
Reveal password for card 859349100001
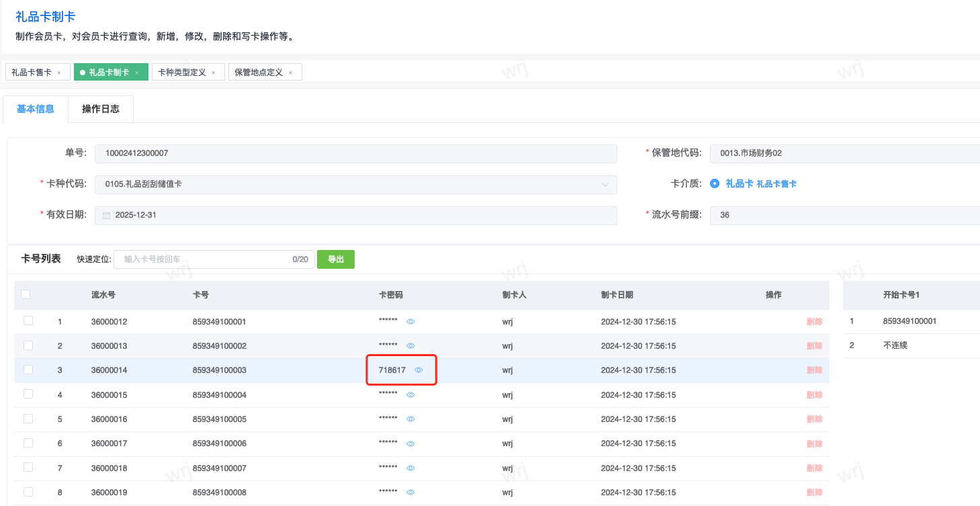(x=410, y=322)
